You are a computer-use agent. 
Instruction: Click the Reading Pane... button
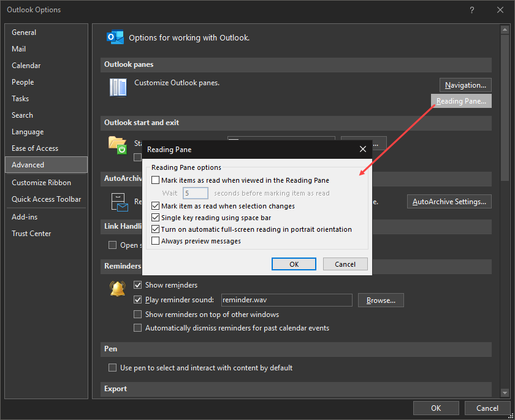pyautogui.click(x=461, y=101)
